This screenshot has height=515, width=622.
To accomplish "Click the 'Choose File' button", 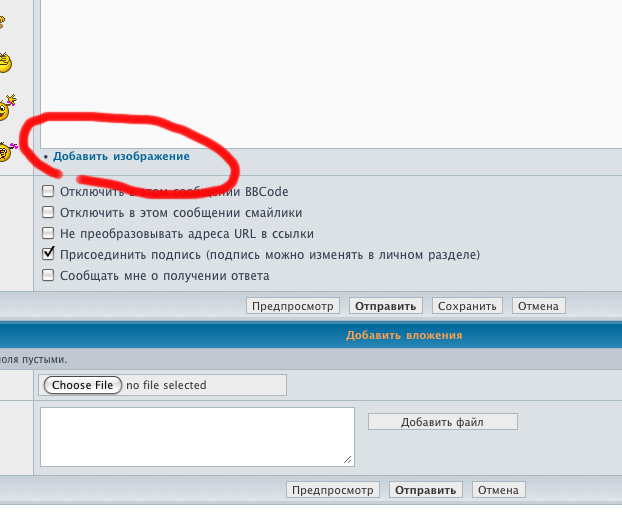I will [x=83, y=385].
